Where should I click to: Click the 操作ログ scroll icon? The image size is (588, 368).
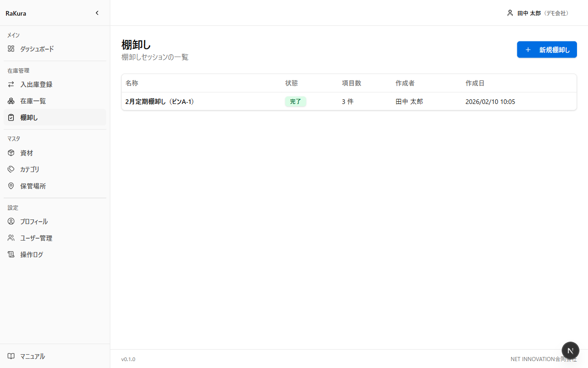coord(11,255)
